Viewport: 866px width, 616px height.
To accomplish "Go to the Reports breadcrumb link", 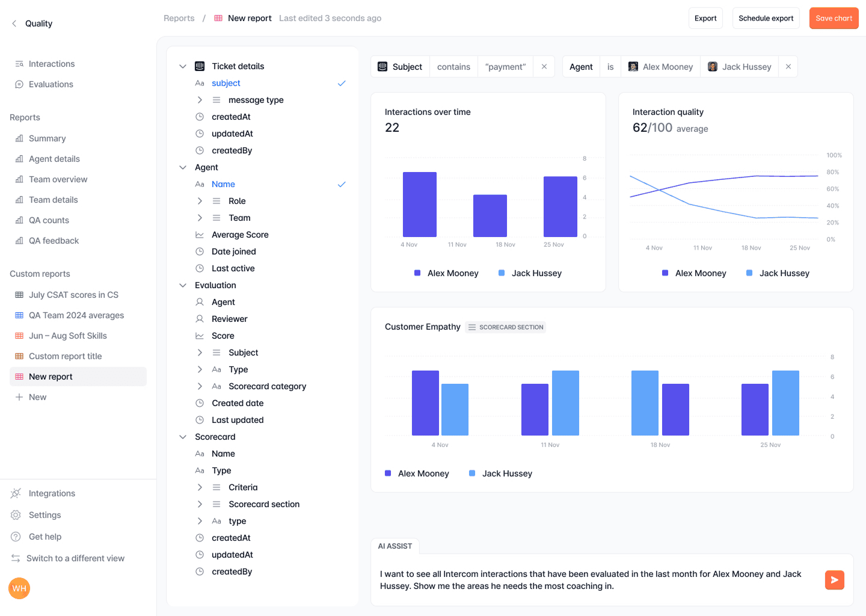I will point(179,18).
